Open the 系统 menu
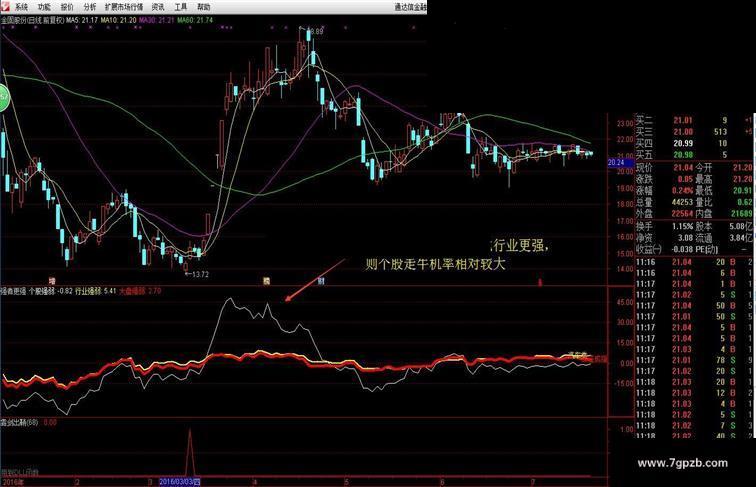This screenshot has height=487, width=756. (x=21, y=7)
